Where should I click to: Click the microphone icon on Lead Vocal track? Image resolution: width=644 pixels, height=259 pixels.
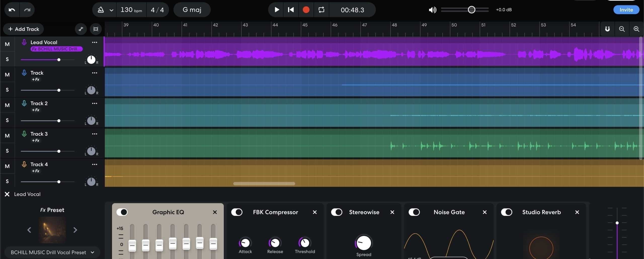coord(24,42)
